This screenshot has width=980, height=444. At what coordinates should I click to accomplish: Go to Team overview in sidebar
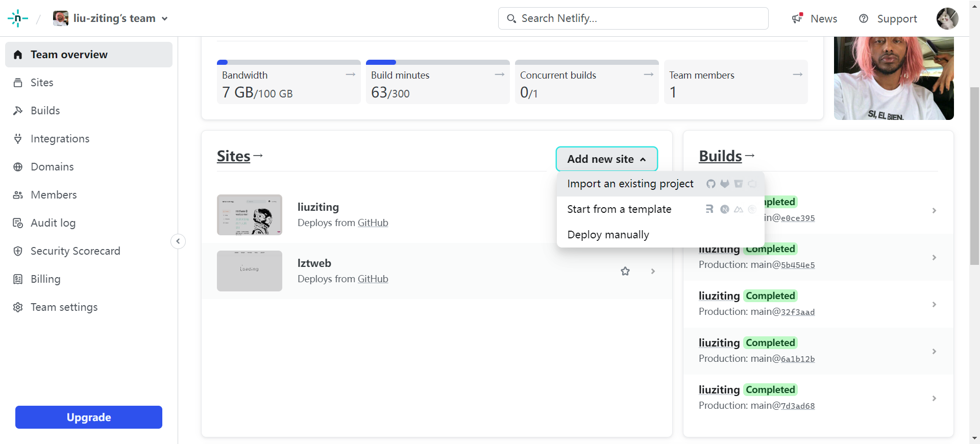pos(89,55)
